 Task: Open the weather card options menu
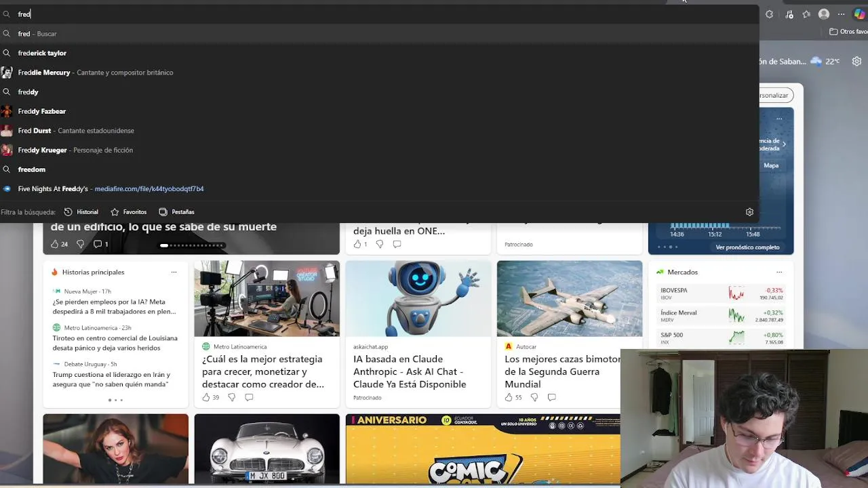pos(779,119)
